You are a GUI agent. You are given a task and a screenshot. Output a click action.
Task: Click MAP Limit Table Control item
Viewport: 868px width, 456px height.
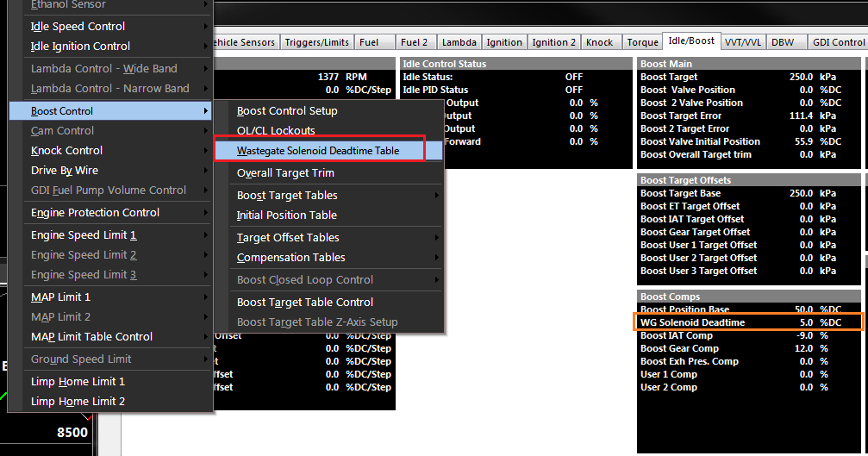tap(91, 336)
